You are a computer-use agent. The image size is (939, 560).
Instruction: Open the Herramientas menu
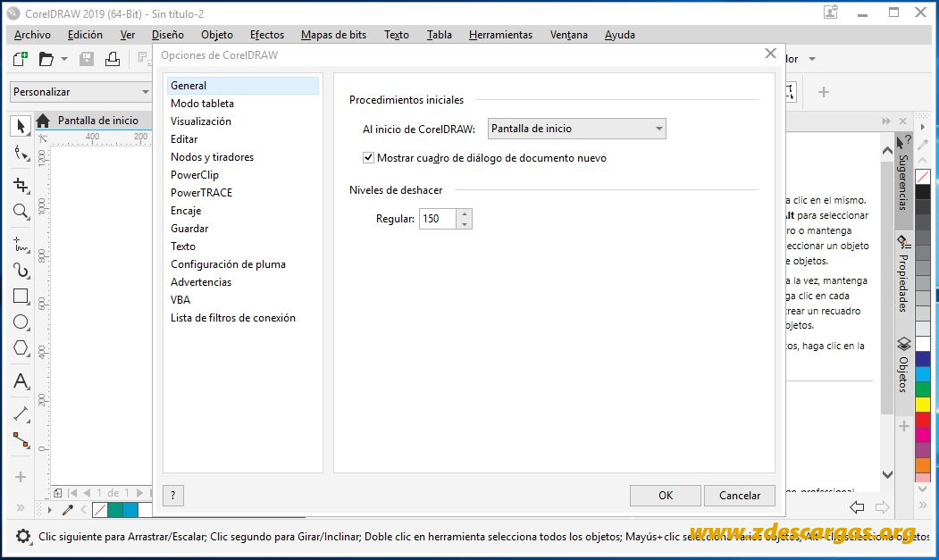pyautogui.click(x=500, y=35)
